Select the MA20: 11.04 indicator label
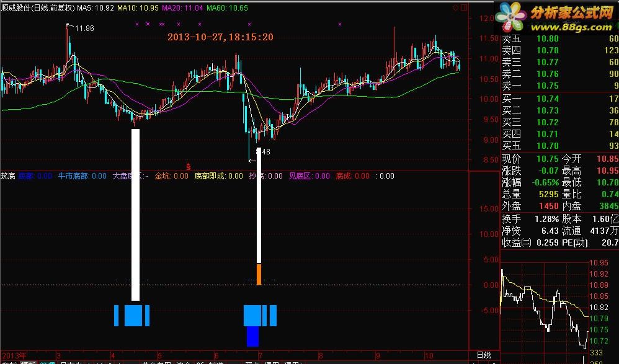This screenshot has height=364, width=619. (182, 8)
